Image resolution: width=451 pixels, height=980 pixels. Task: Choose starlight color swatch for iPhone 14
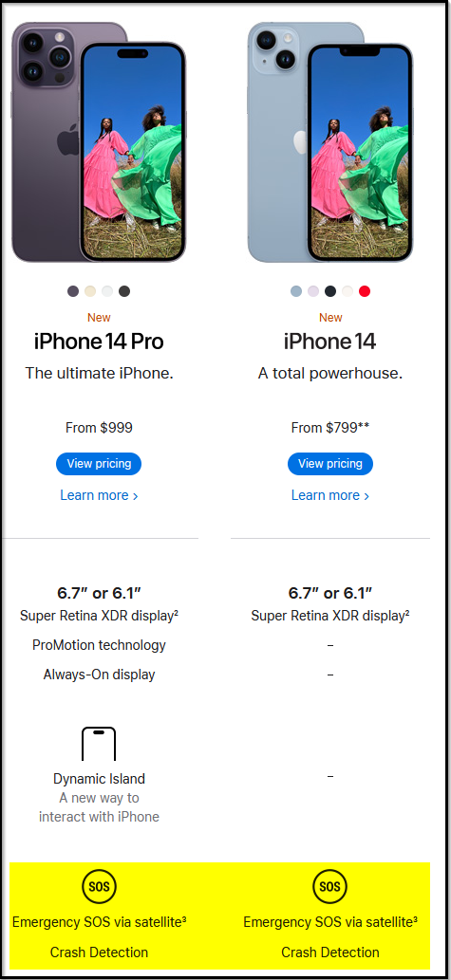(348, 291)
